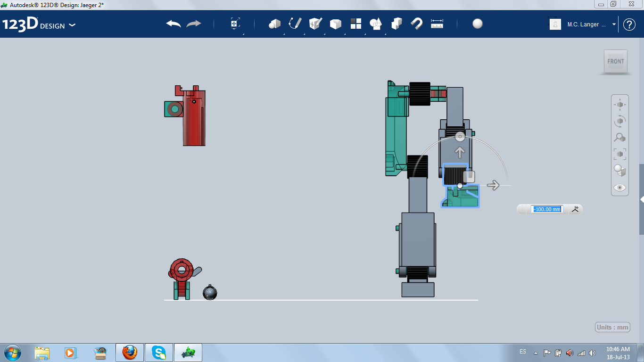Image resolution: width=644 pixels, height=362 pixels.
Task: Expand the M.C. Langer account dropdown
Action: [x=614, y=24]
